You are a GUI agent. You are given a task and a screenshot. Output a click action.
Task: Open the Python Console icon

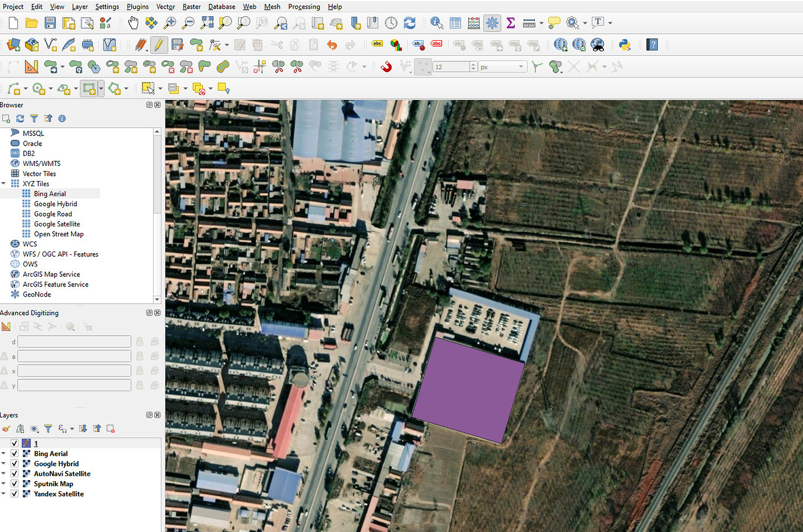click(x=625, y=45)
